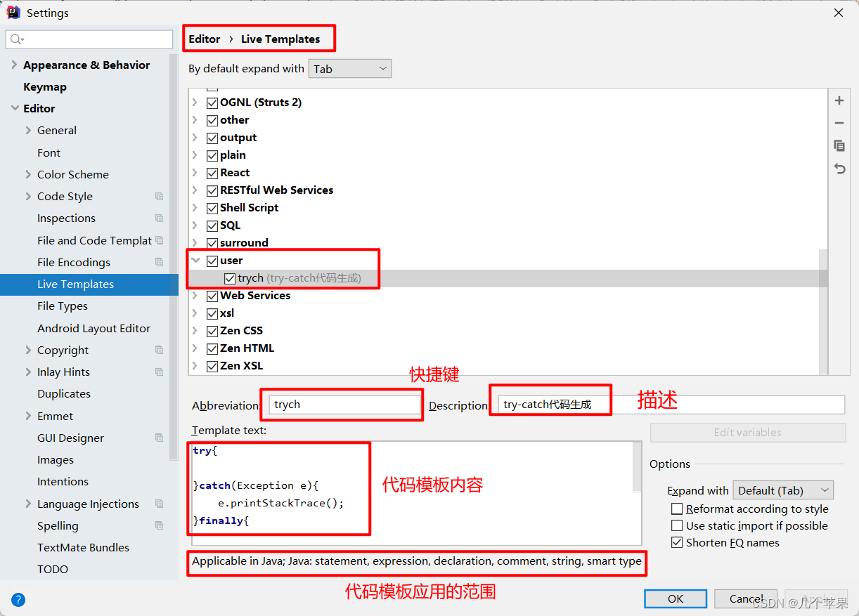Click the Spelling project-level settings icon
Screen dimensions: 859x616
tap(160, 525)
